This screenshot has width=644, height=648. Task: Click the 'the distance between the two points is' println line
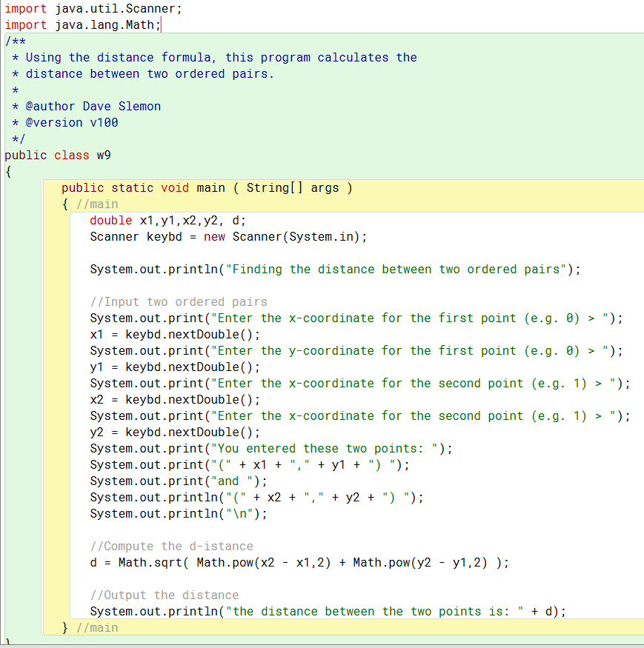click(x=328, y=611)
